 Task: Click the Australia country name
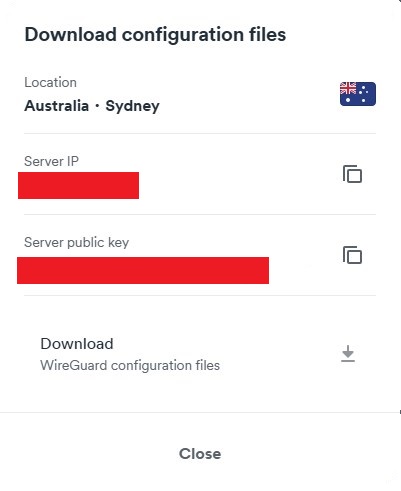[57, 106]
